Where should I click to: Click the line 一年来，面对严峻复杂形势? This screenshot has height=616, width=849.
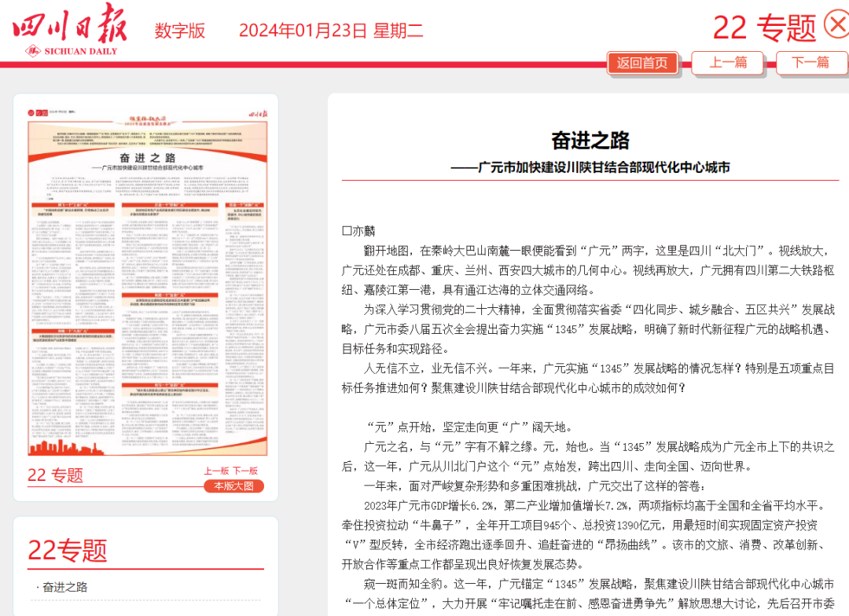pos(535,486)
